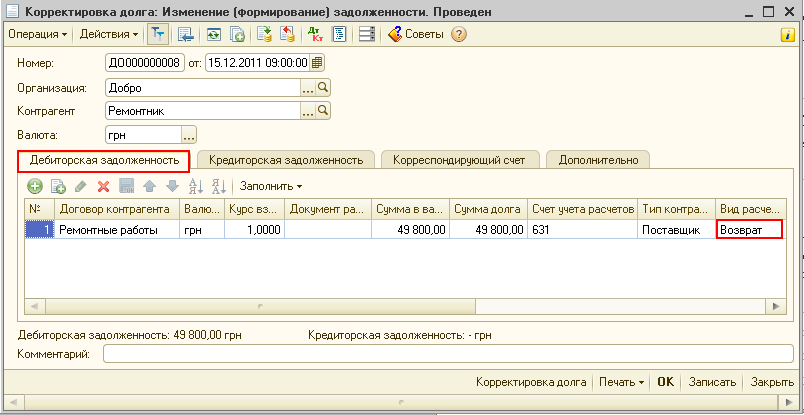Viewport: 804px width, 415px height.
Task: Sort descending Я-А icon
Action: [x=218, y=186]
